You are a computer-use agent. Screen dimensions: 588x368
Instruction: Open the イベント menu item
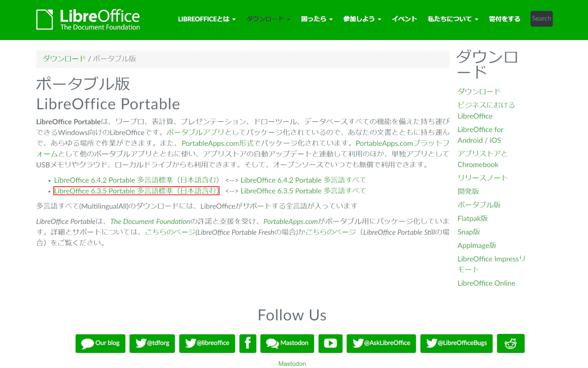click(404, 19)
